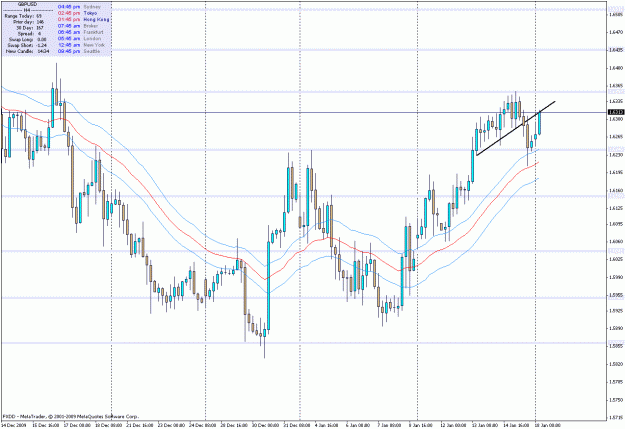Click the 15 Dec 16:00 time axis label
The height and width of the screenshot is (429, 625).
tap(46, 425)
